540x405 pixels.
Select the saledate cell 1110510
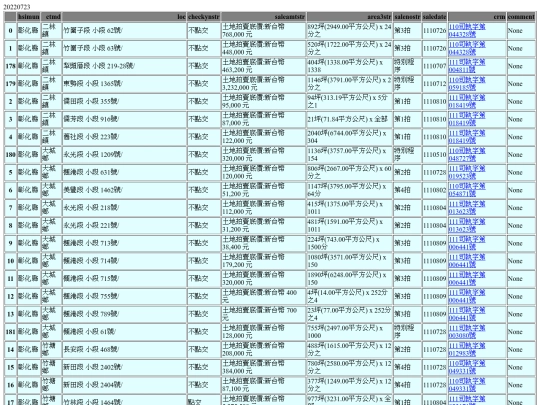point(435,155)
